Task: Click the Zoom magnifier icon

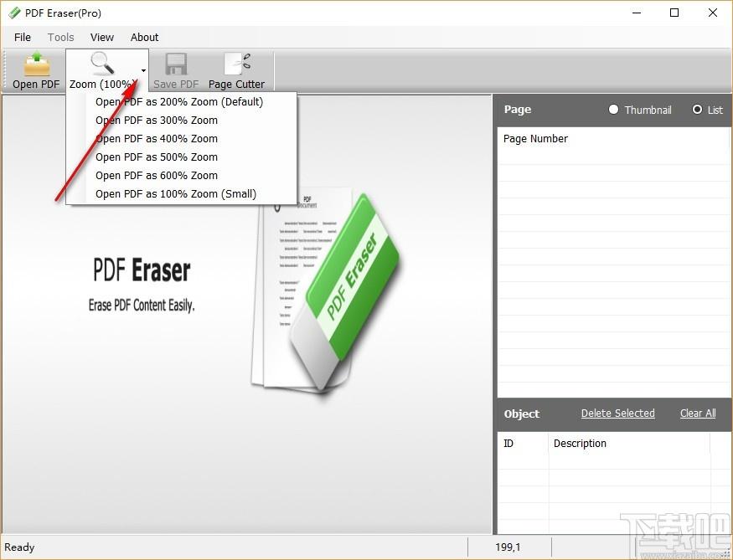Action: tap(102, 64)
